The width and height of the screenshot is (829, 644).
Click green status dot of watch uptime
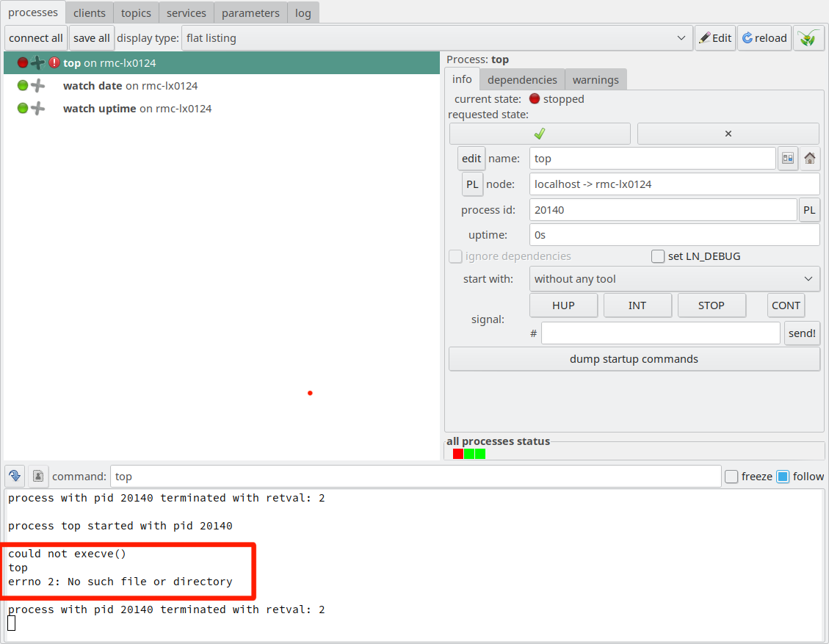(22, 109)
